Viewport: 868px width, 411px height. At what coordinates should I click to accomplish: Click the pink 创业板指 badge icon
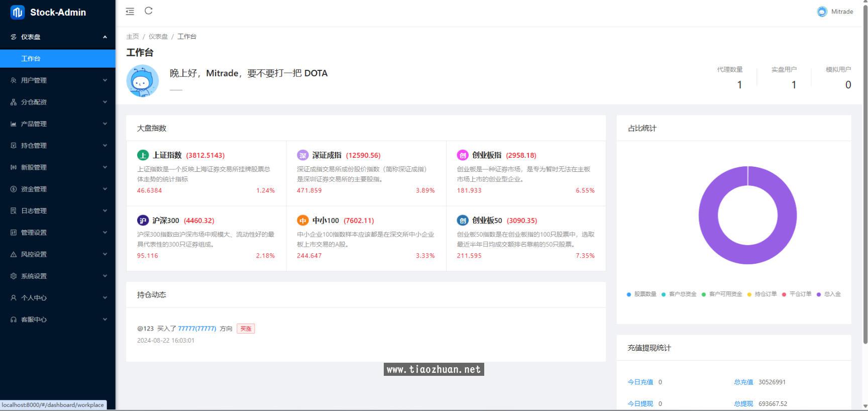(462, 155)
